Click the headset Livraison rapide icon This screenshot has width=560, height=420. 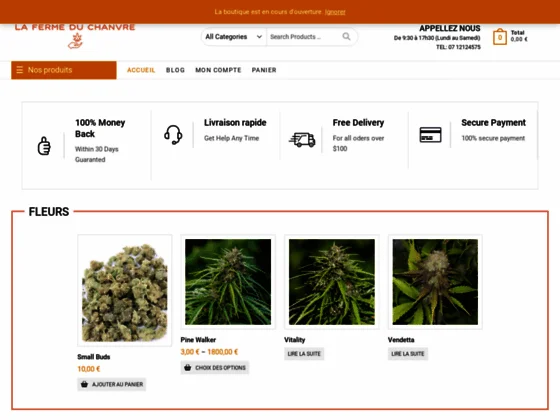tap(173, 135)
